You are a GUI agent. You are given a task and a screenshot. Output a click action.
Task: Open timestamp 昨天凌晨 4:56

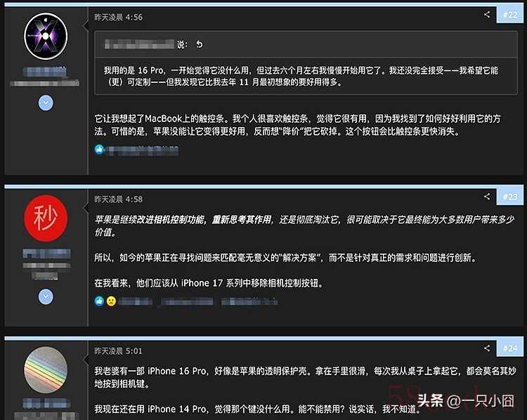118,17
